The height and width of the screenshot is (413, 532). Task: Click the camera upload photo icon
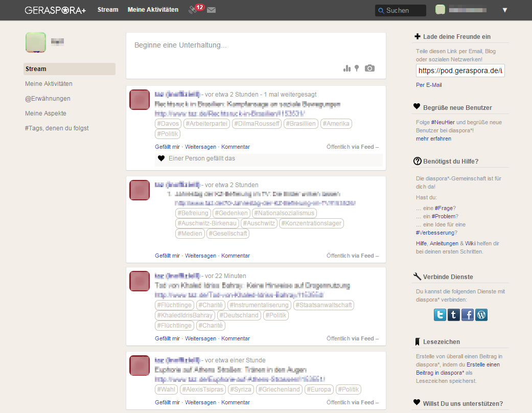coord(369,68)
